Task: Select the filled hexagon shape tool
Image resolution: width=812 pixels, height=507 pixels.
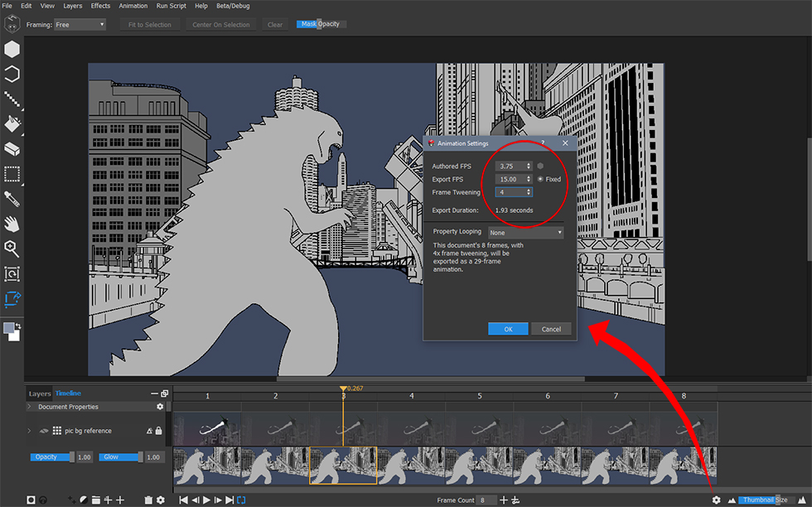Action: [12, 49]
